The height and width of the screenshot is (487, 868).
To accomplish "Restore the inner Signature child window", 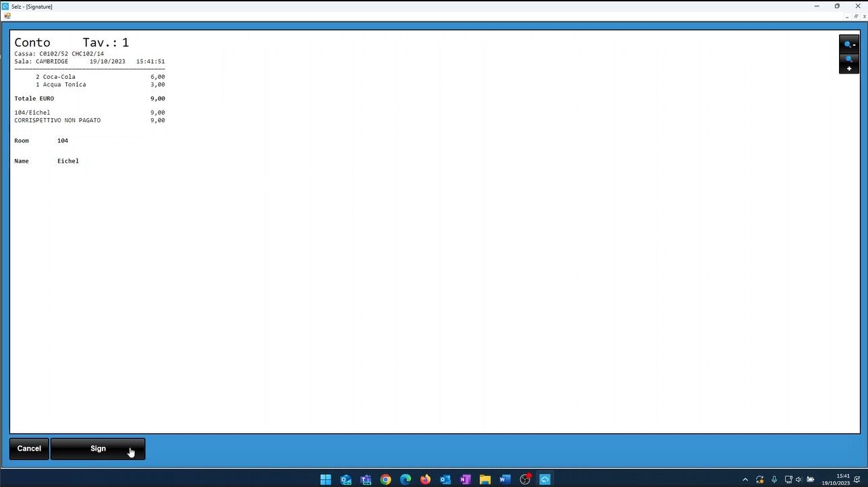I will pyautogui.click(x=856, y=16).
